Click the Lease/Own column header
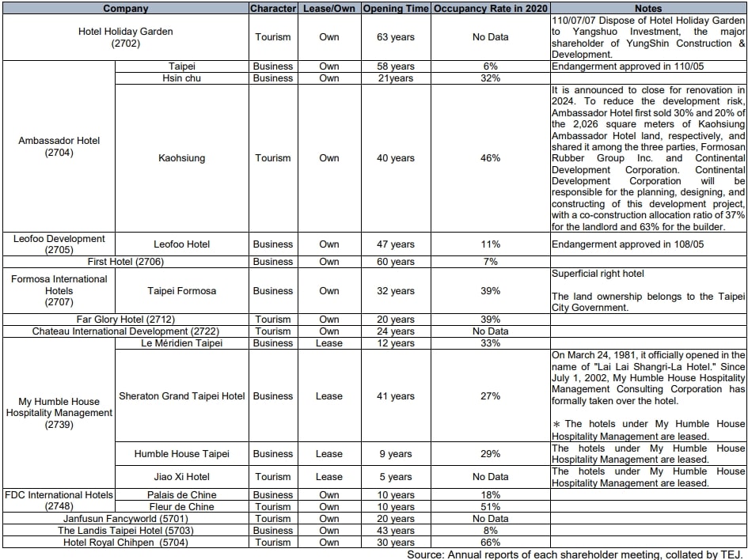Viewport: 748px width, 560px height. (x=329, y=9)
